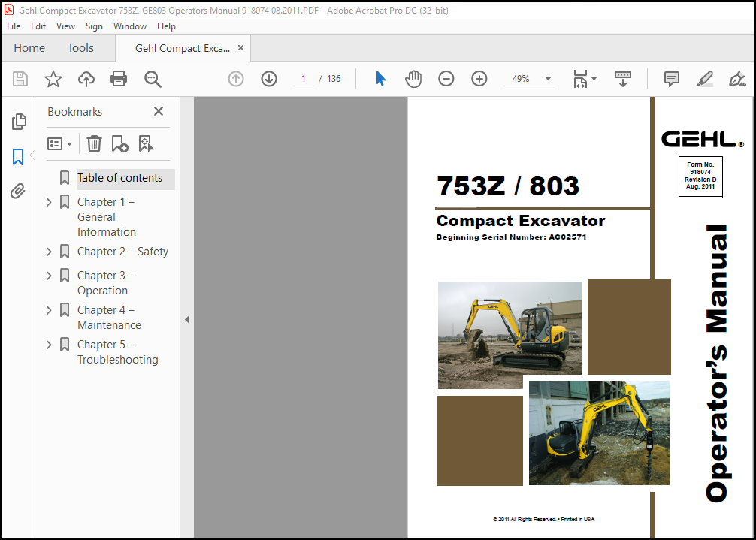Click the GEHL logo on the cover
The height and width of the screenshot is (540, 756).
pyautogui.click(x=702, y=139)
